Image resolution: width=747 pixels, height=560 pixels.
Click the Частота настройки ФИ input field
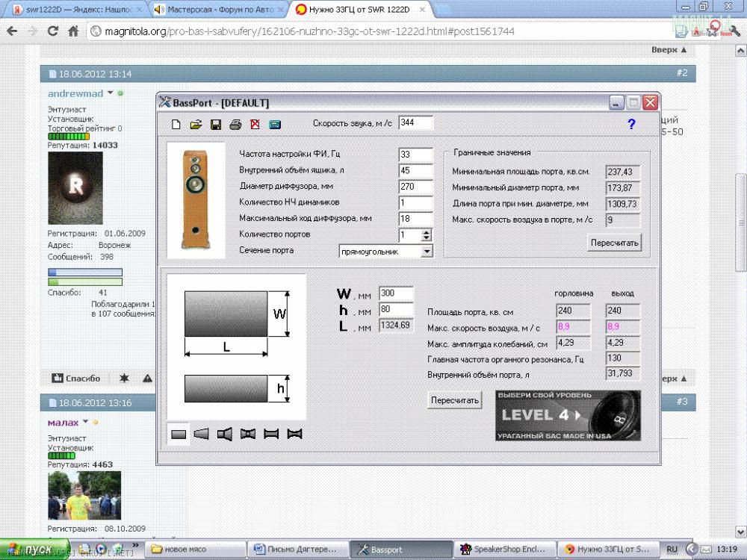[x=415, y=155]
